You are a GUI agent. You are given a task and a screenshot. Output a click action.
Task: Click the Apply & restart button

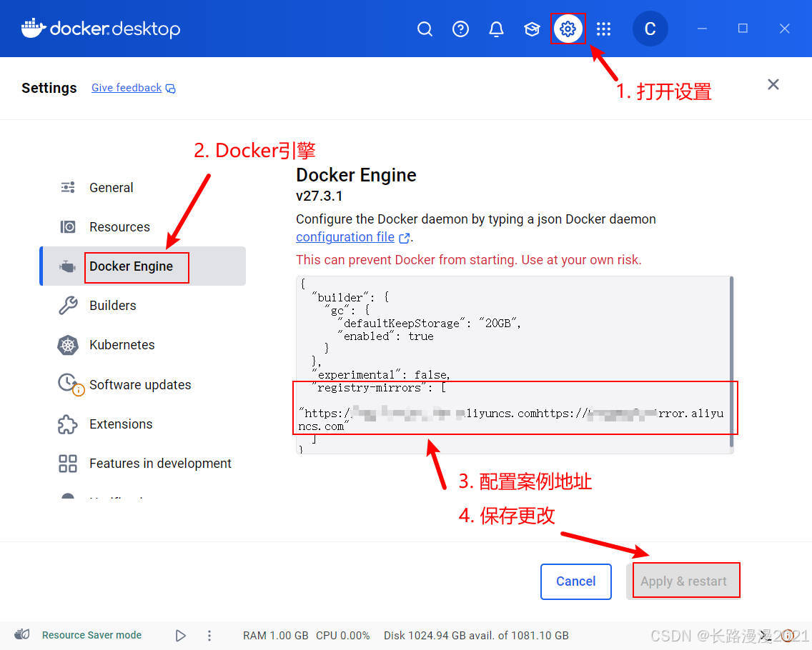pyautogui.click(x=683, y=581)
